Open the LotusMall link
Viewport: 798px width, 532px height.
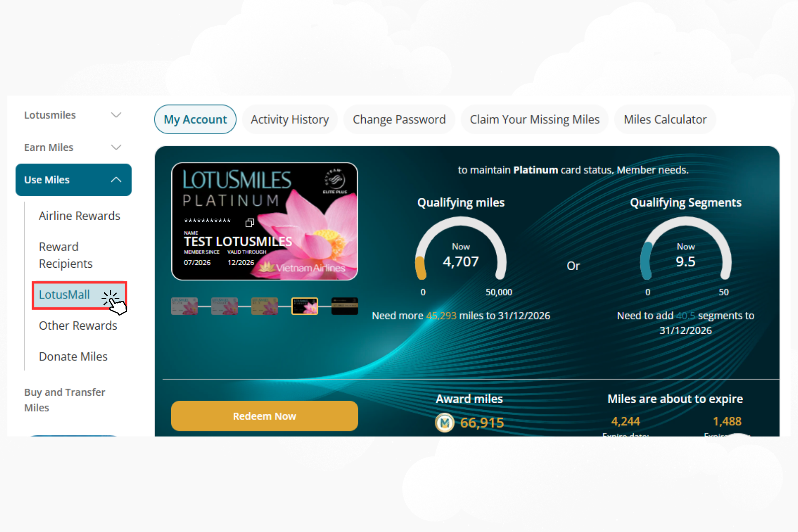[64, 295]
